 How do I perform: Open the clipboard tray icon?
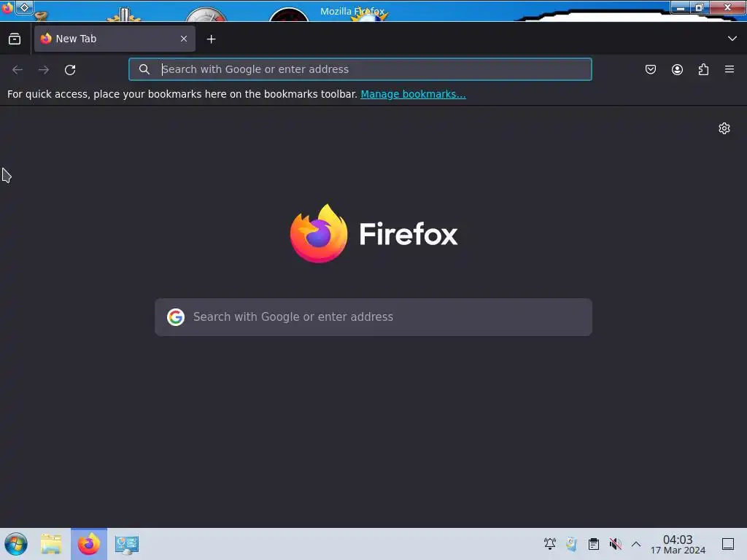[594, 544]
